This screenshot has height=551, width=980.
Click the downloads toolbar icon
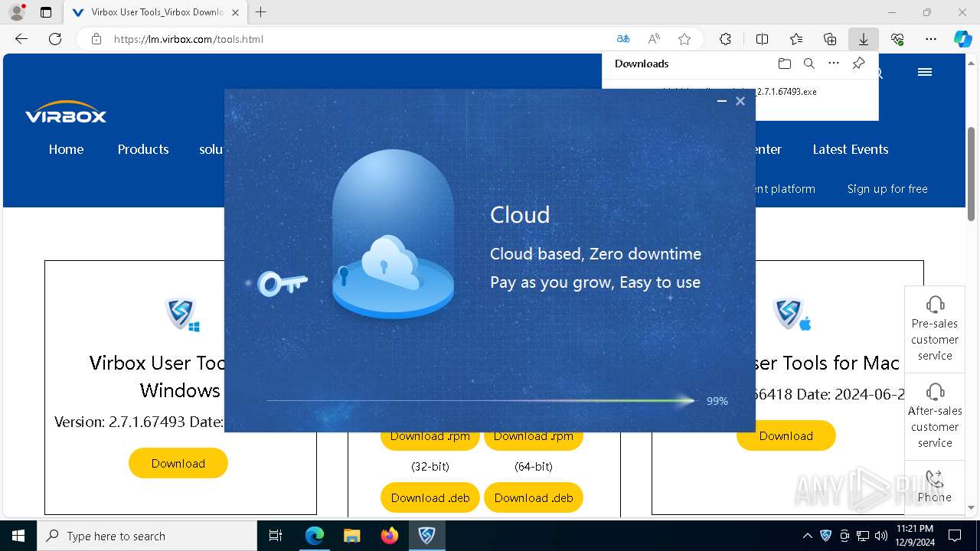pyautogui.click(x=864, y=39)
